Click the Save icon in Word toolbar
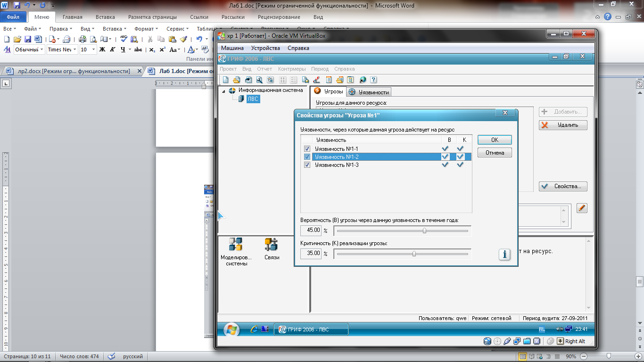The image size is (644, 362). point(27,39)
